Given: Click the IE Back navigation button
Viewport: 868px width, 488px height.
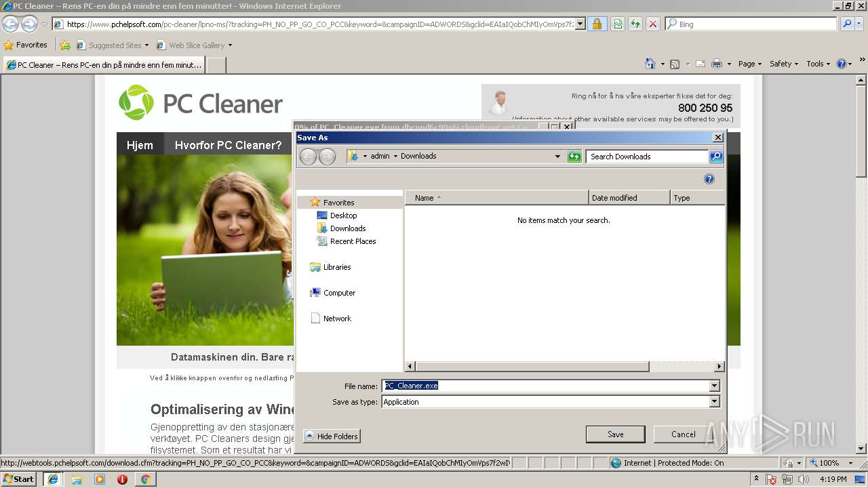Looking at the screenshot, I should pos(10,24).
